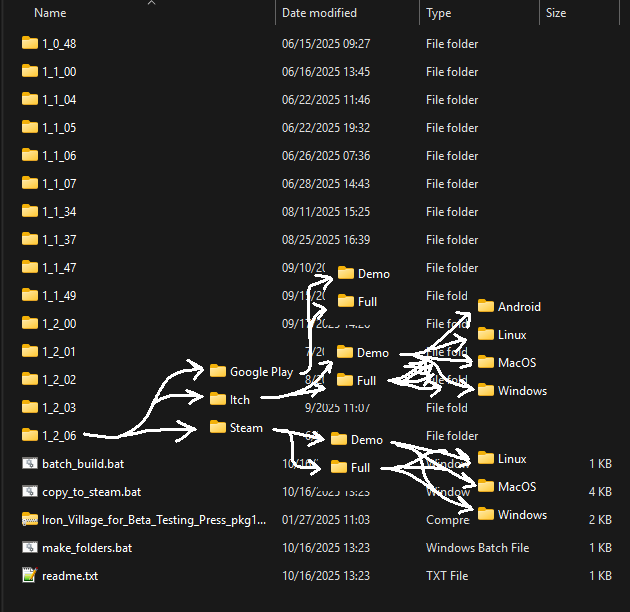This screenshot has width=630, height=612.
Task: Click the 4 KB size of copy_to_steam.bat
Action: (600, 491)
